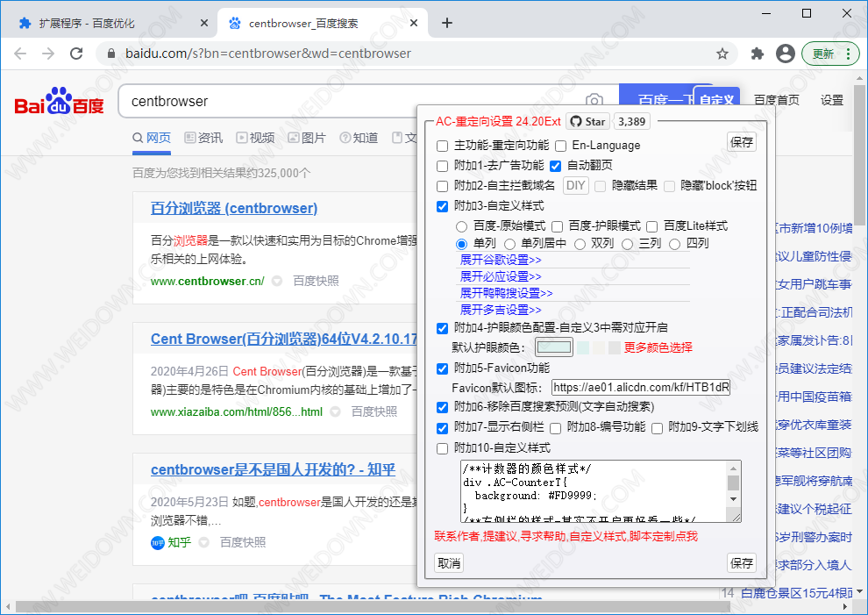Open dropdown arrow beside www.centbrowser.cn/
The width and height of the screenshot is (868, 615).
click(277, 281)
